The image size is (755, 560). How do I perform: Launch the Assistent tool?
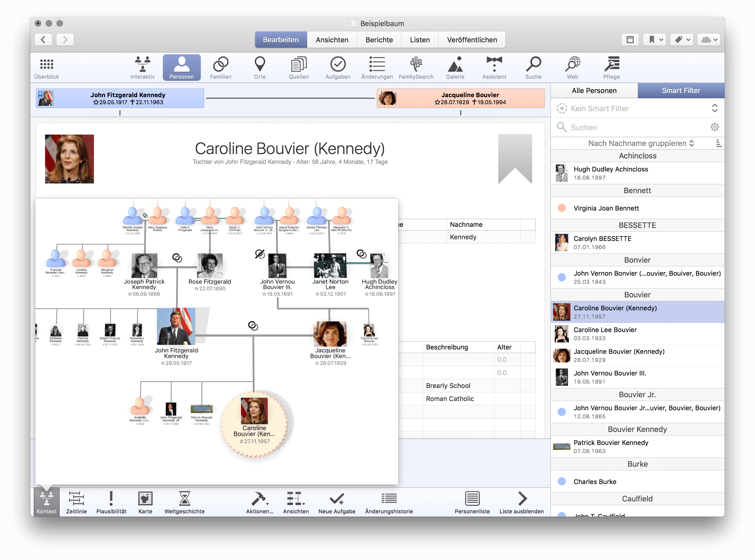pyautogui.click(x=494, y=68)
